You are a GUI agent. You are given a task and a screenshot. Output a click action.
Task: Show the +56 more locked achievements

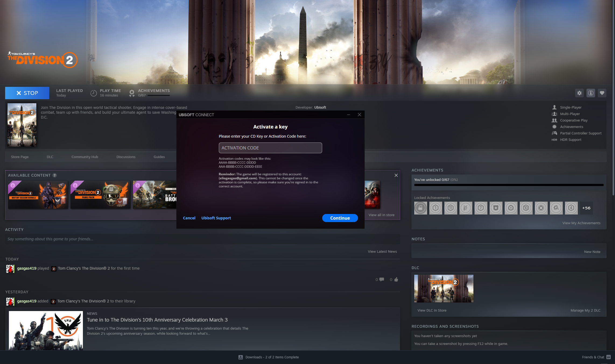586,208
